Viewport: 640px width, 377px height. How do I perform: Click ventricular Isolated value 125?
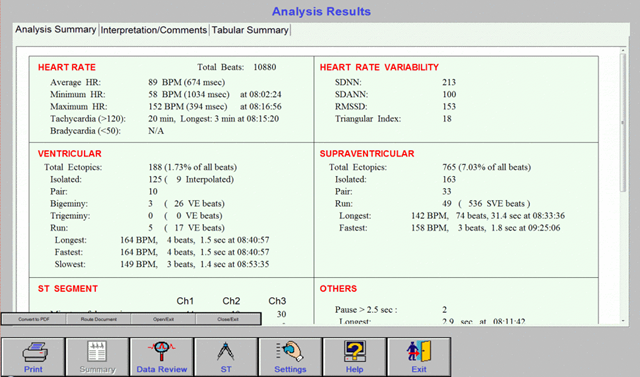[x=155, y=179]
